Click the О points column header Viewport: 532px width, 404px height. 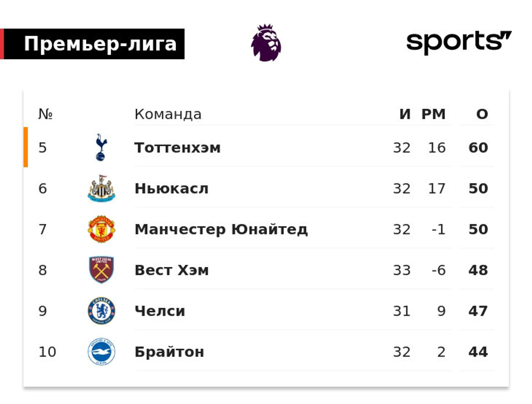[482, 114]
